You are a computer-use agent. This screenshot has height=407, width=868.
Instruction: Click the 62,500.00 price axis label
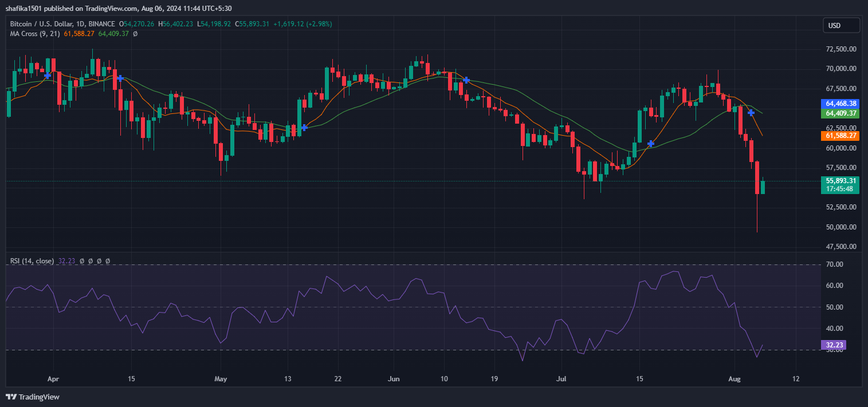(x=840, y=128)
